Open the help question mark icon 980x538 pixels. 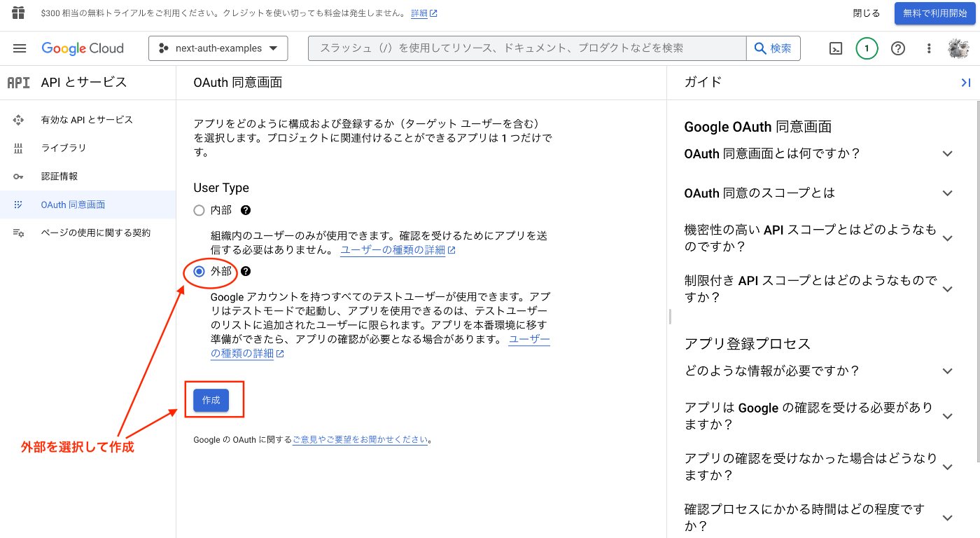point(898,48)
